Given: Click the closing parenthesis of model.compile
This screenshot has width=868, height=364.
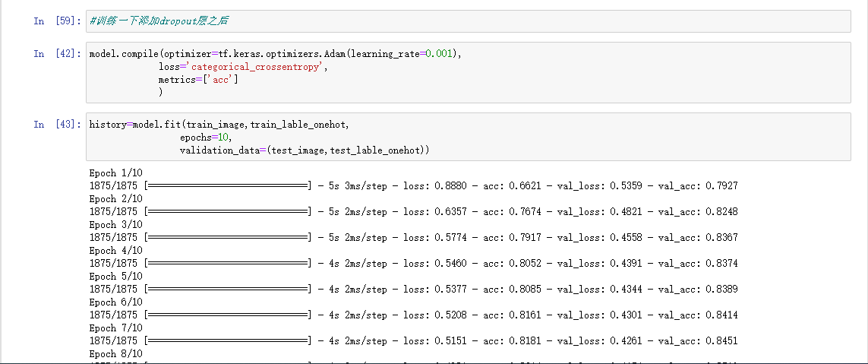Looking at the screenshot, I should (x=161, y=91).
